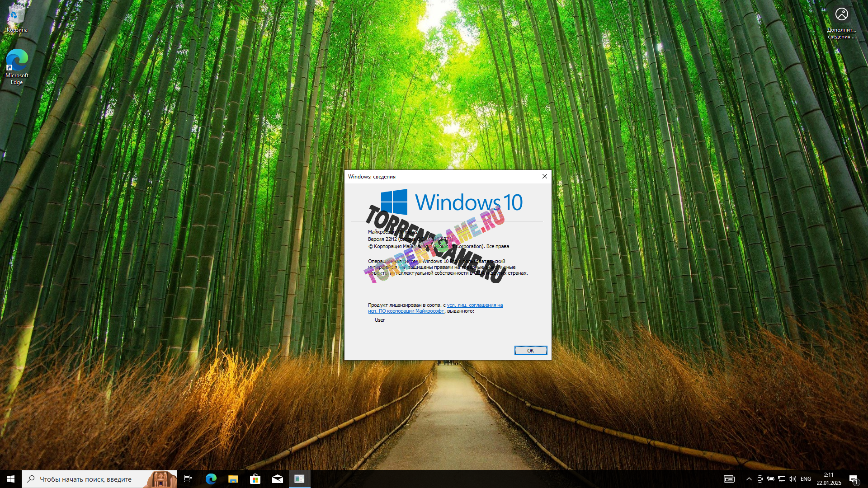Open Task View from the taskbar
Image resolution: width=868 pixels, height=488 pixels.
pos(188,479)
